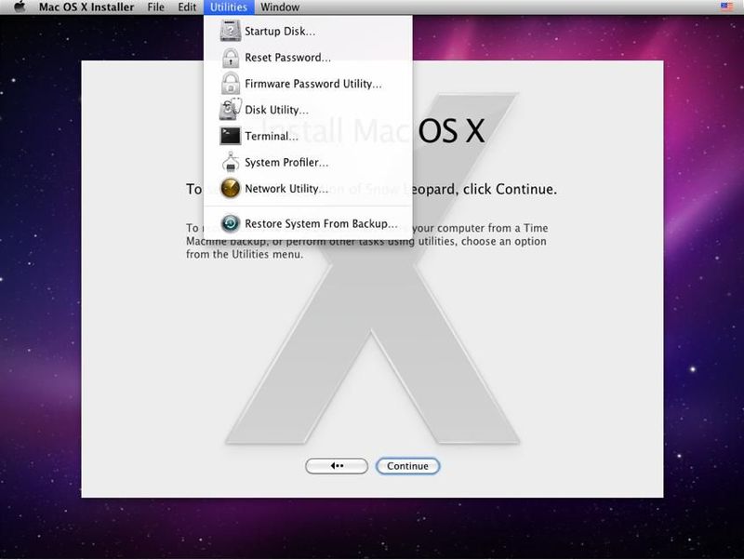The image size is (744, 560).
Task: Open the Mac OS X Installer menu
Action: [x=86, y=7]
